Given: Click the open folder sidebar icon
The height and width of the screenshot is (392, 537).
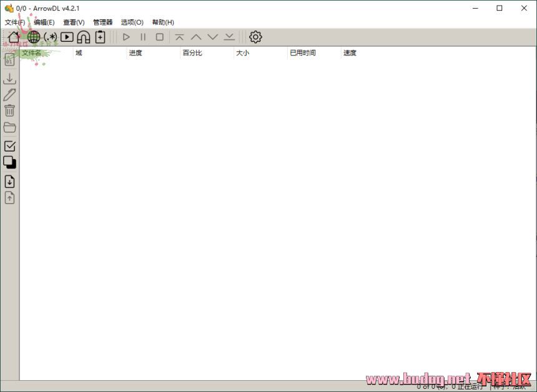Looking at the screenshot, I should click(9, 127).
